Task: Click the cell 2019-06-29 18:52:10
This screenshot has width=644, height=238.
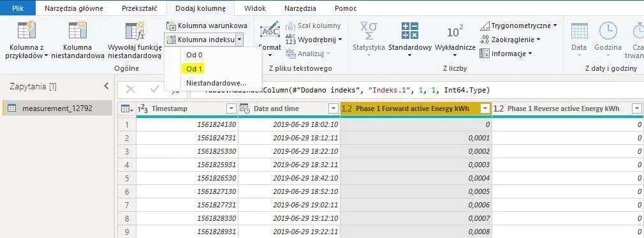Action: tap(289, 191)
